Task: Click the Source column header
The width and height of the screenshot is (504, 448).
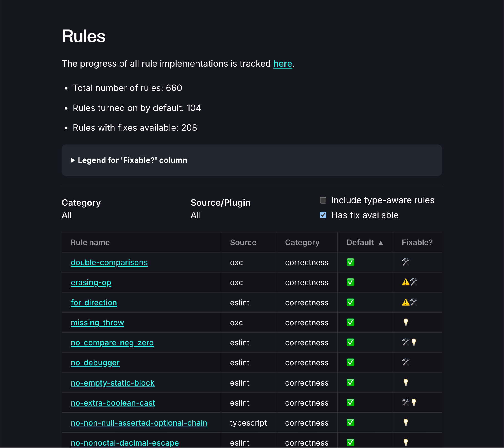Action: (x=243, y=242)
